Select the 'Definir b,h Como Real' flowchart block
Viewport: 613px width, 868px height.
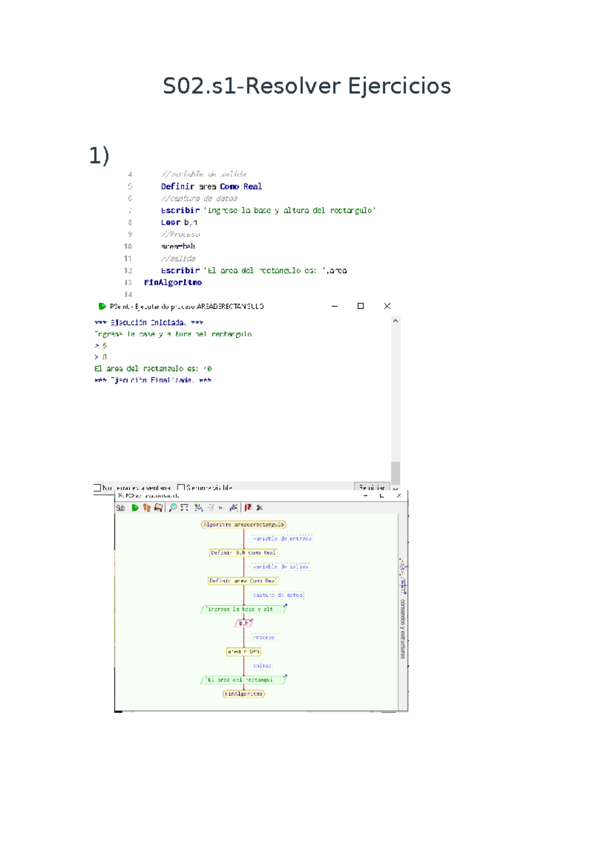click(243, 553)
